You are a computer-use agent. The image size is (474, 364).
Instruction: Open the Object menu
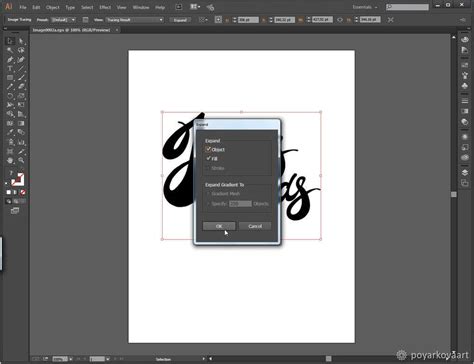click(52, 7)
